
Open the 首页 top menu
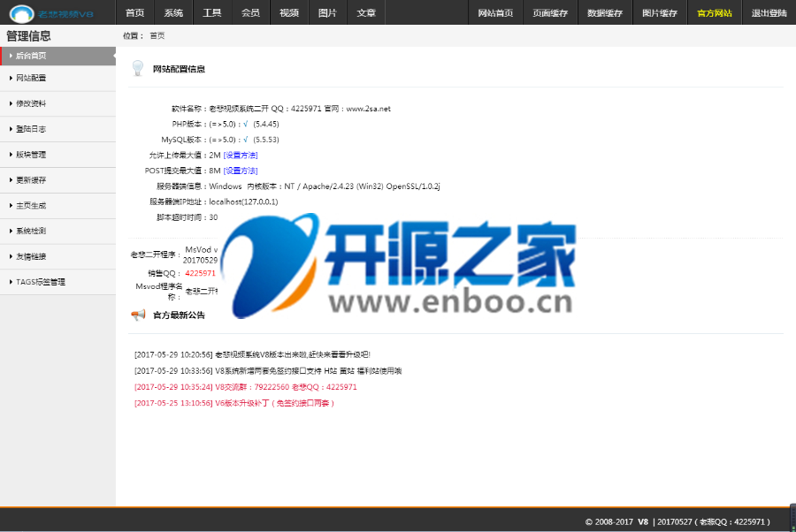[x=135, y=12]
